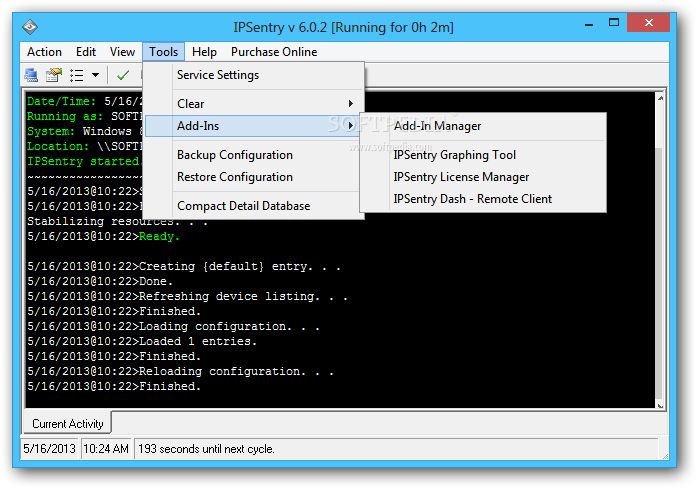Open the Help menu
Viewport: 697px width, 488px height.
pyautogui.click(x=204, y=52)
